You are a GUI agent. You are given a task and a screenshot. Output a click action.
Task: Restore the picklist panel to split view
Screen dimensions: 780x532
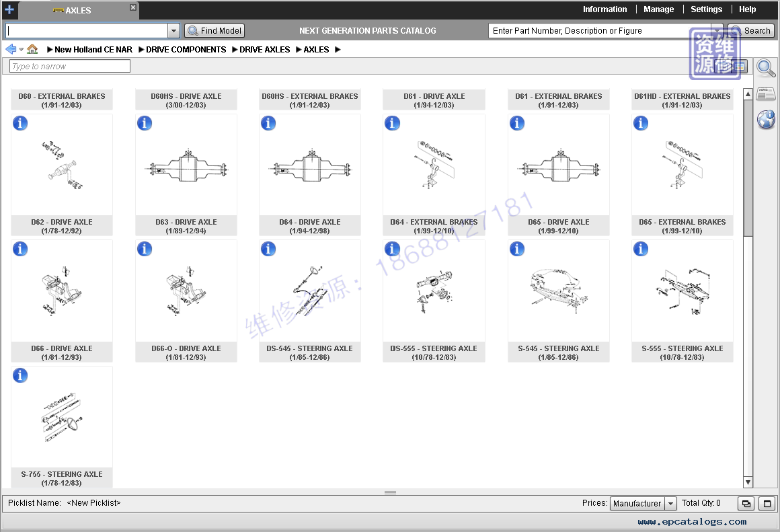pyautogui.click(x=746, y=503)
